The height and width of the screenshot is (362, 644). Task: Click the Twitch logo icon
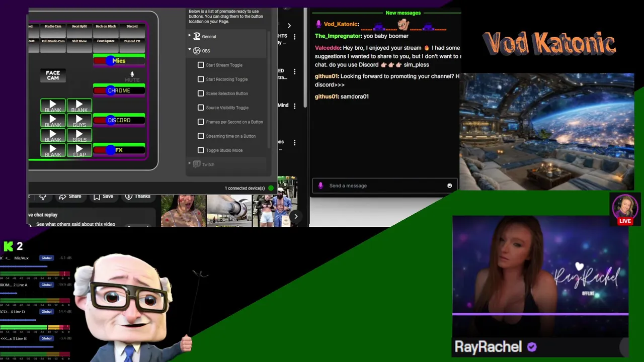[197, 164]
